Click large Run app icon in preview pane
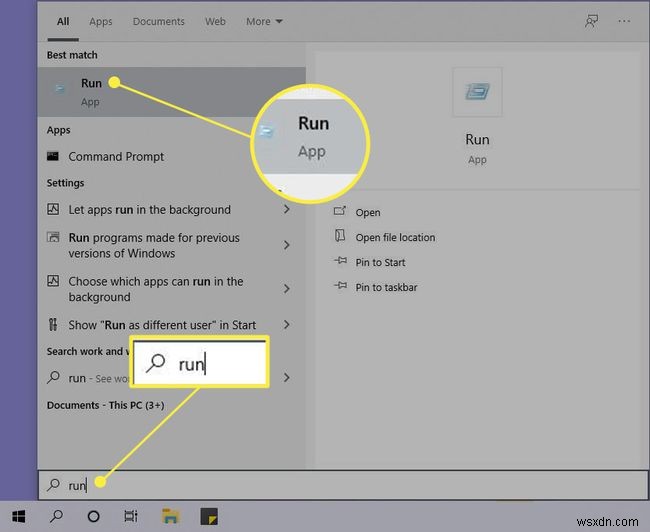This screenshot has height=532, width=650. tap(477, 92)
